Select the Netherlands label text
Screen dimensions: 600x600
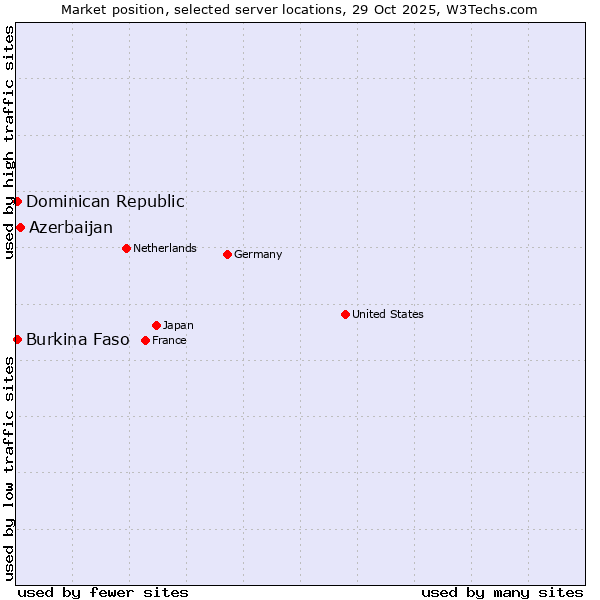point(165,248)
